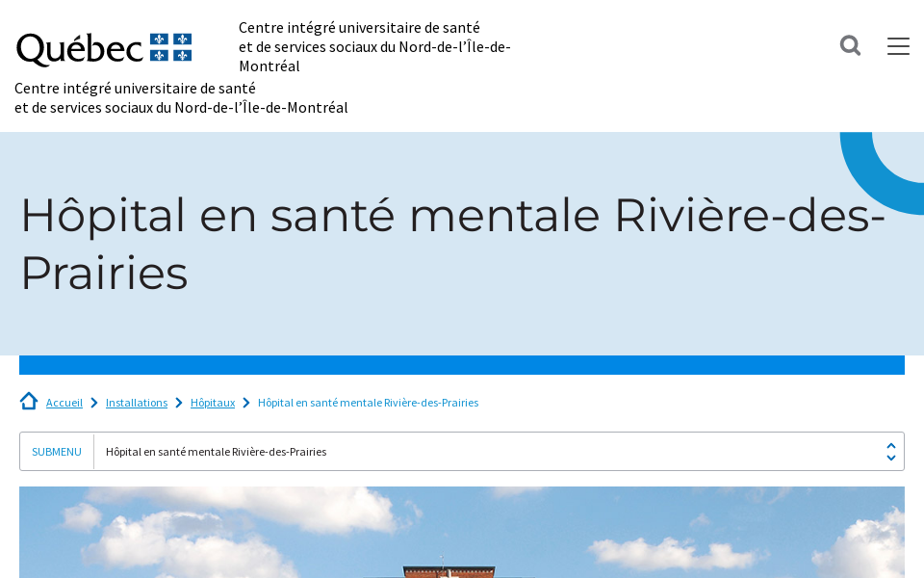
Task: Click the up chevron on the submenu selector
Action: coord(889,445)
